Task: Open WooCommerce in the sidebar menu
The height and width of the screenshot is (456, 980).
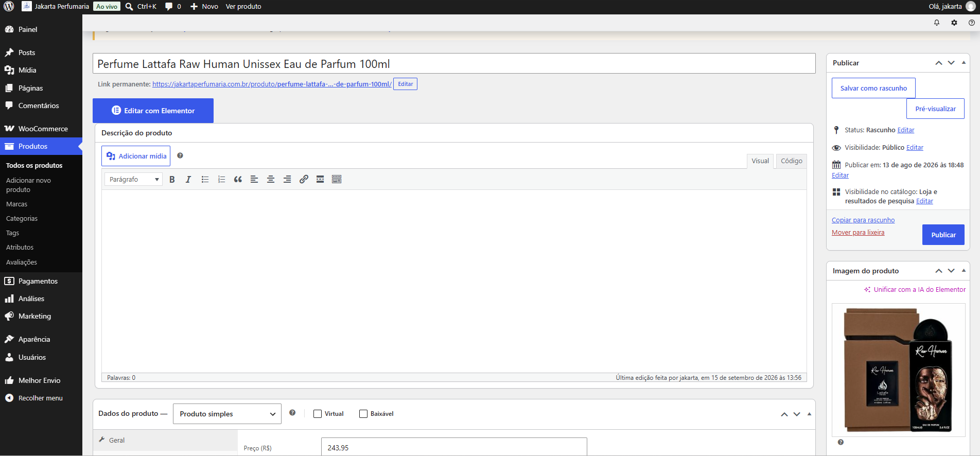Action: [x=41, y=129]
